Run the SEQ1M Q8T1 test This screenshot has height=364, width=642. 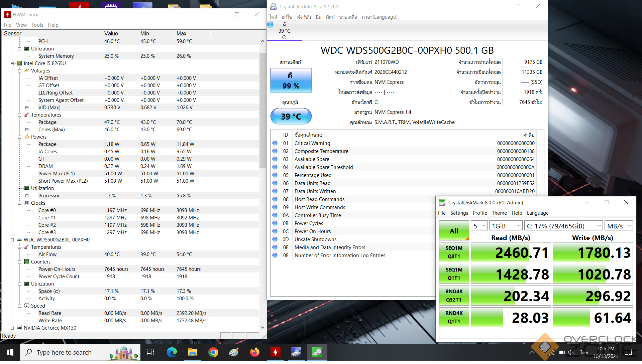tap(454, 252)
